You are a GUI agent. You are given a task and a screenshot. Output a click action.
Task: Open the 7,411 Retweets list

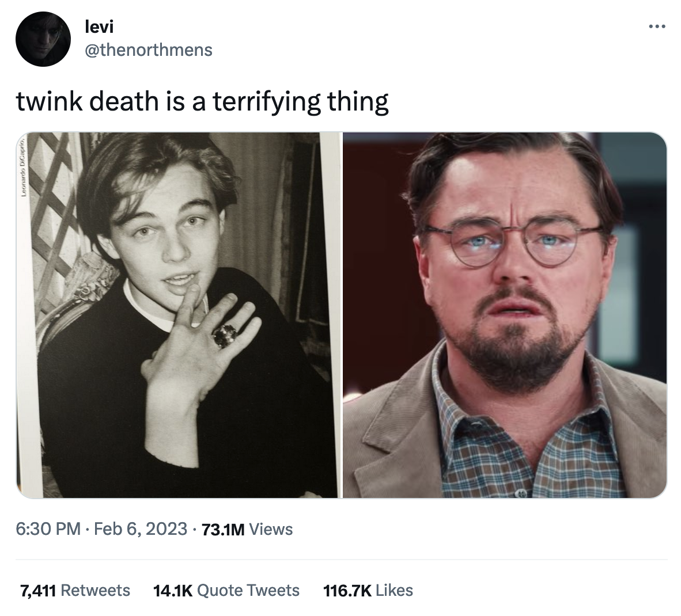[x=75, y=590]
